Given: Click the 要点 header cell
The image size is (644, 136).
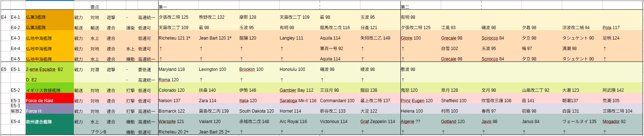Looking at the screenshot, I should (95, 7).
